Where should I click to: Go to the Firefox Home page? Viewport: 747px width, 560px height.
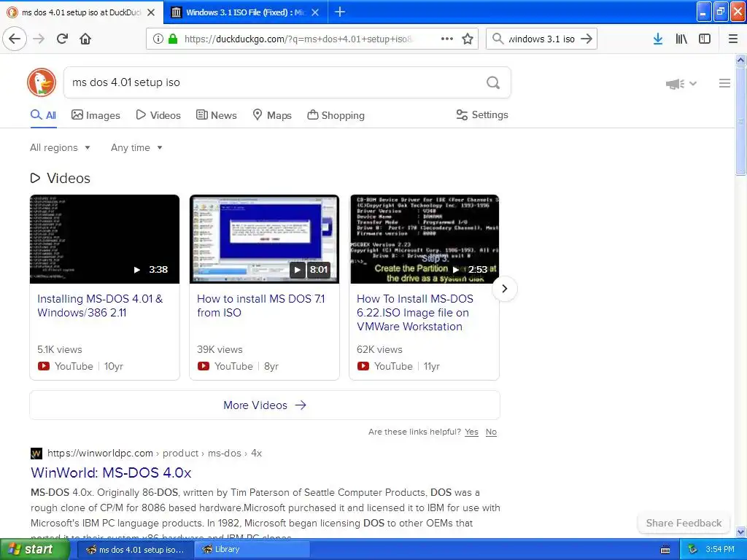point(85,39)
